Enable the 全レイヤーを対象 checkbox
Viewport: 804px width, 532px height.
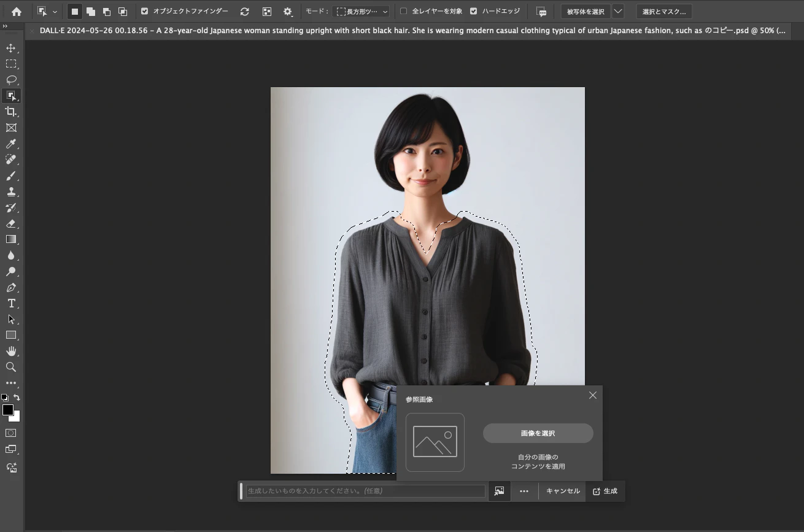[x=403, y=11]
